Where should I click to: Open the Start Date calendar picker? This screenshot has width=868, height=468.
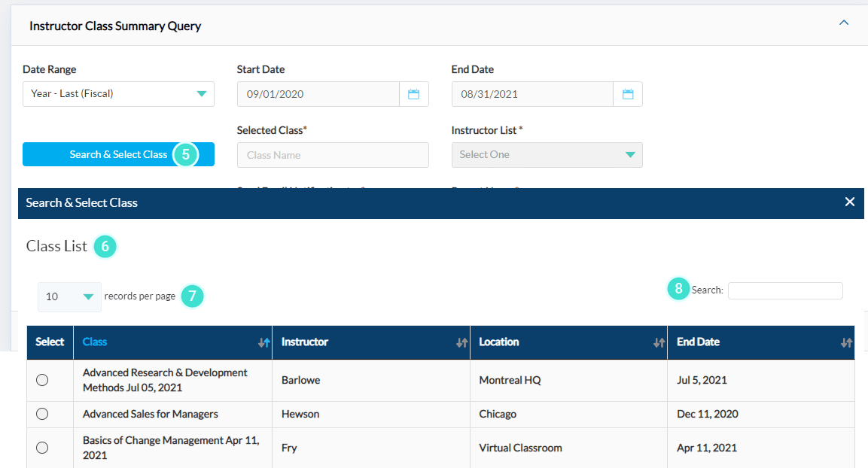(x=413, y=94)
